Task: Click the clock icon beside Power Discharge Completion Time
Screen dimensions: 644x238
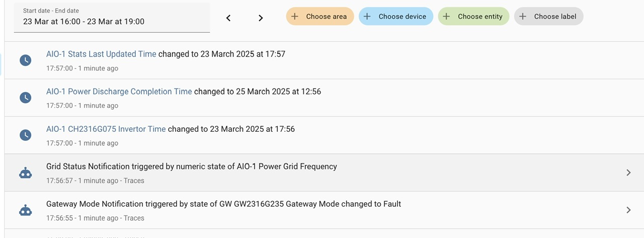Action: pyautogui.click(x=25, y=98)
